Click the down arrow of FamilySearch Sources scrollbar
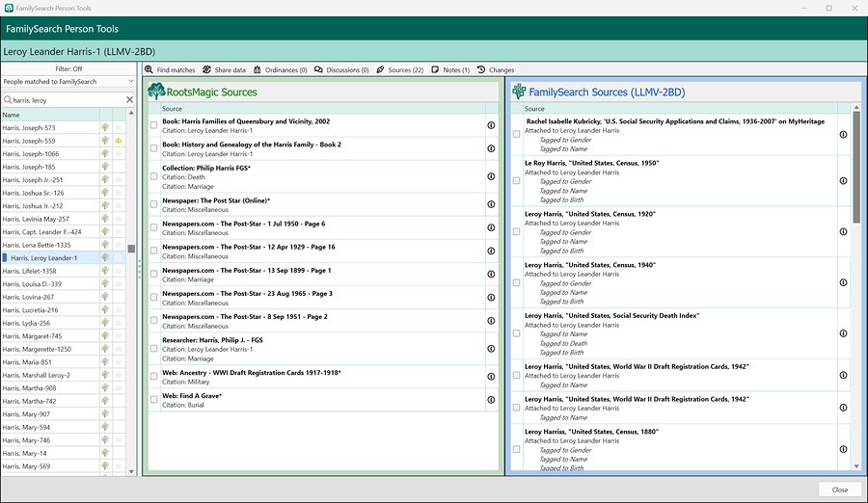Screen dimensions: 868x503 click(856, 466)
